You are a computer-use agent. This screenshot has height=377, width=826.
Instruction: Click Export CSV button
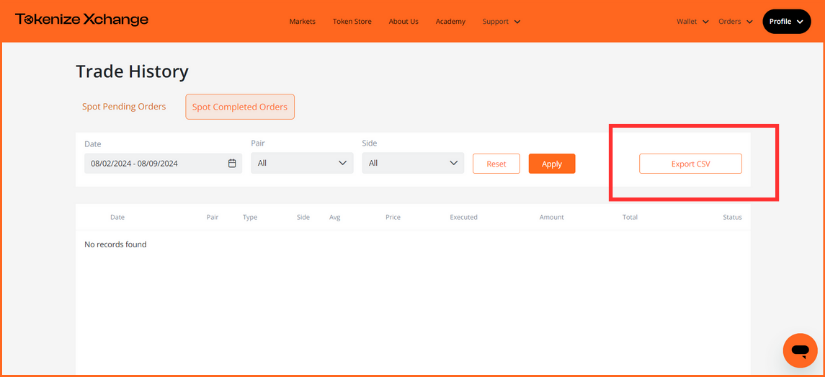click(x=691, y=164)
